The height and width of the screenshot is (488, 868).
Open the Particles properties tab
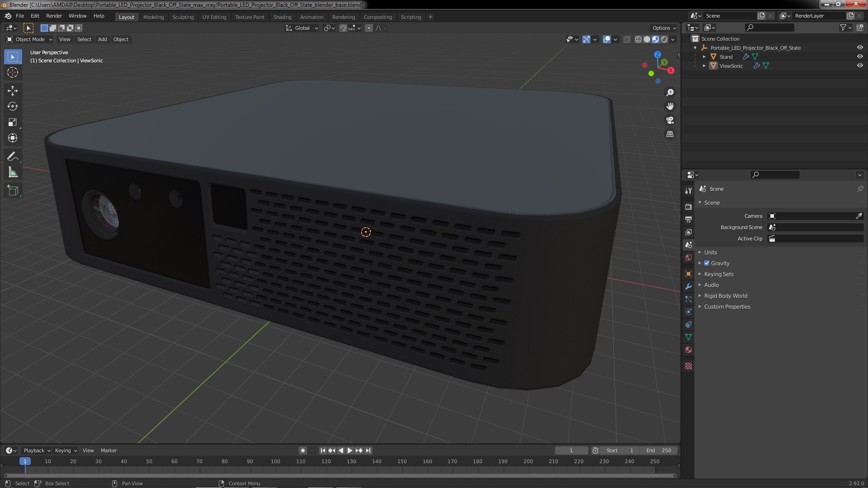(689, 299)
